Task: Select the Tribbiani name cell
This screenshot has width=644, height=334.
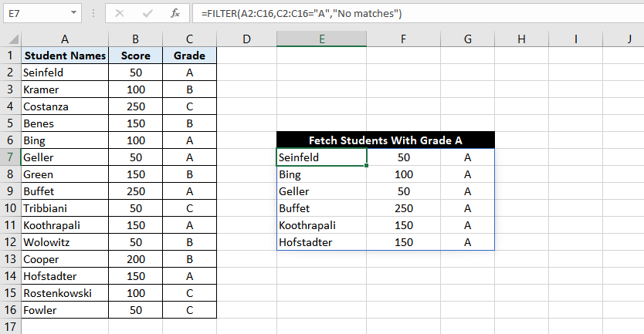Action: (x=65, y=208)
